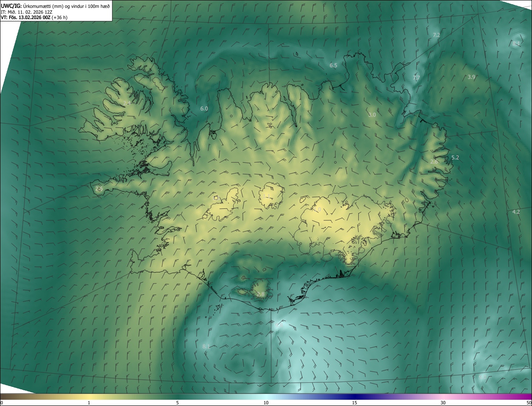Click the 2.6 label beside the 5.2 value
Image resolution: width=532 pixels, height=406 pixels.
tap(433, 162)
